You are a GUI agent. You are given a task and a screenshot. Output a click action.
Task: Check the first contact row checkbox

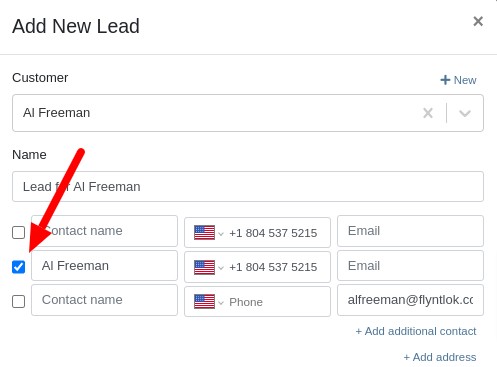coord(19,232)
